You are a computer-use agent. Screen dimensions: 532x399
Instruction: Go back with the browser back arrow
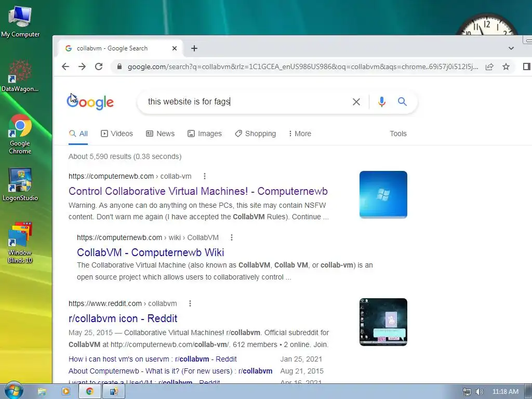coord(65,66)
